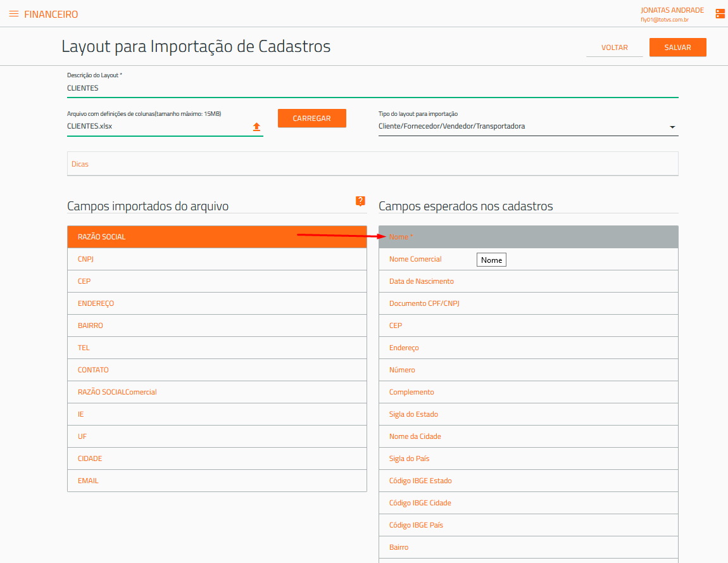
Task: Open the JONATAS ANDRADE user menu
Action: point(672,15)
